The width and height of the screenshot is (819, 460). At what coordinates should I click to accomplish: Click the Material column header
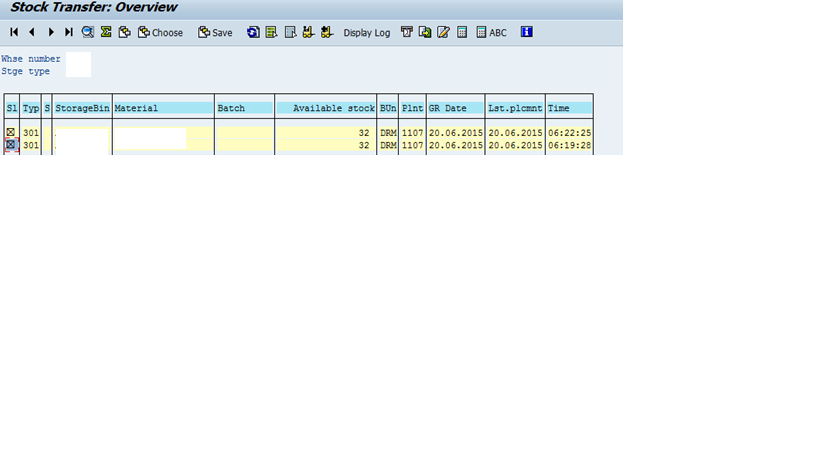(x=163, y=108)
